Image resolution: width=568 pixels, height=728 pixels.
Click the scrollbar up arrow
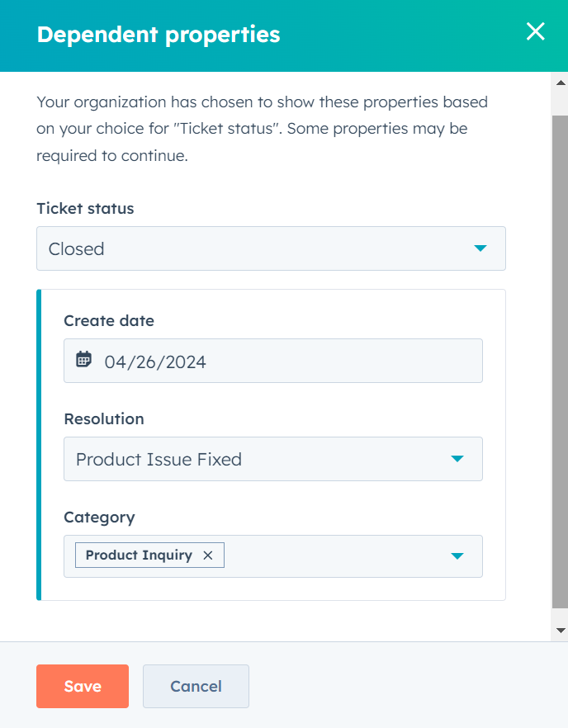561,83
